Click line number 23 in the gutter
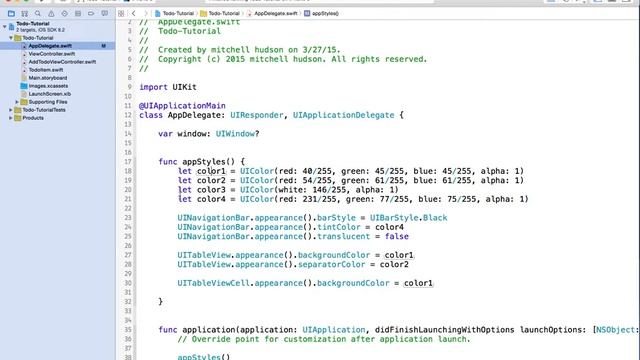 pyautogui.click(x=128, y=218)
